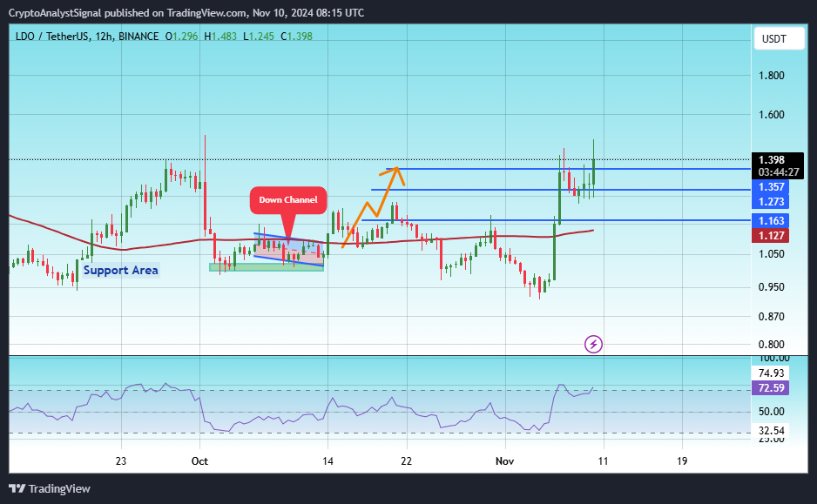Click the 0.870 price axis label
The height and width of the screenshot is (504, 817).
771,317
